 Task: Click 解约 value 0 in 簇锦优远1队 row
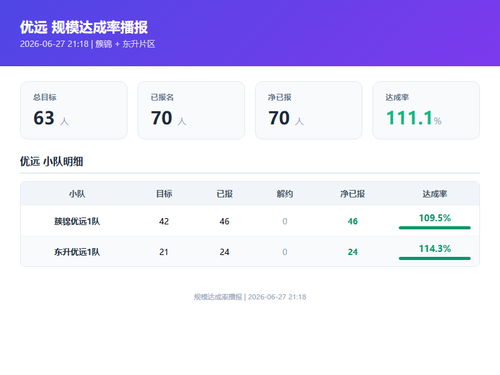pos(285,221)
